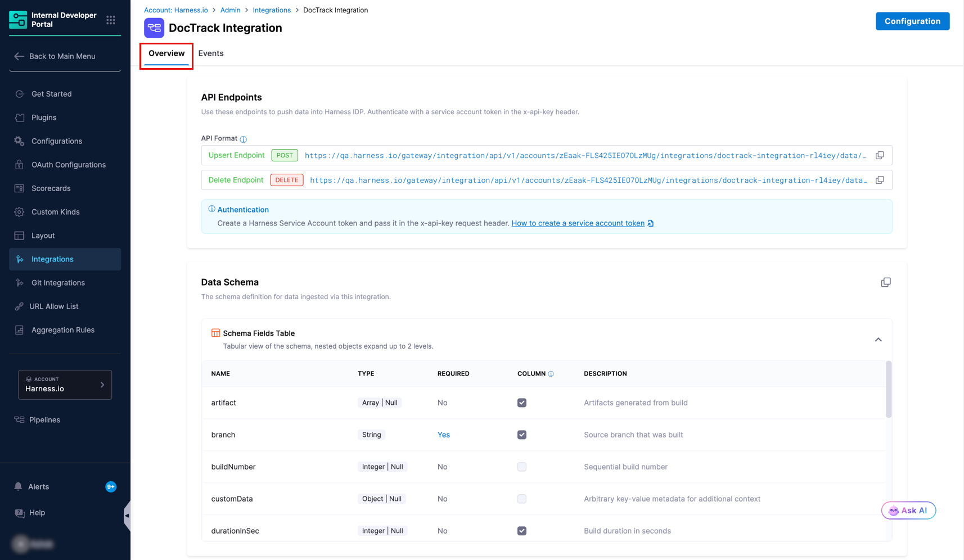Click the Authentication info icon
The height and width of the screenshot is (560, 964).
[x=212, y=209]
